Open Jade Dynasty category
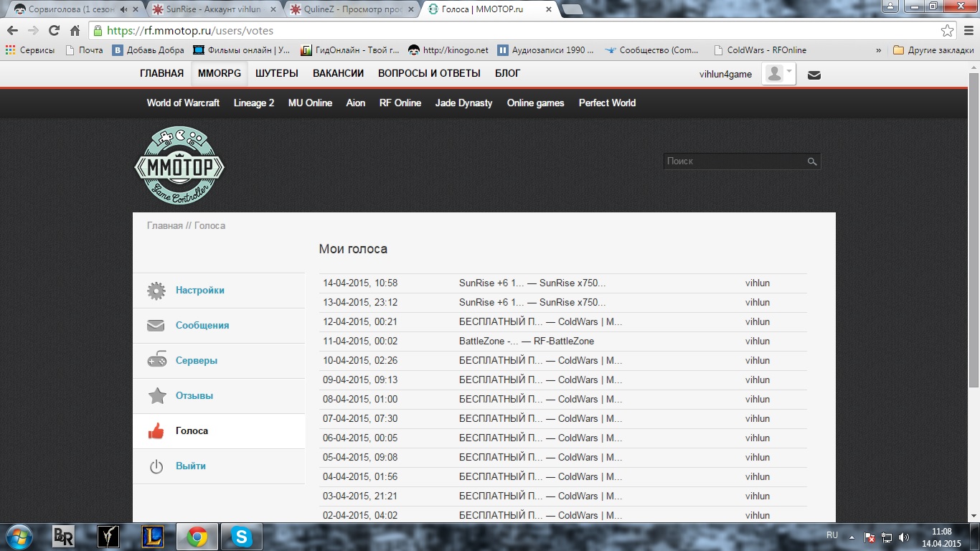 pos(463,103)
